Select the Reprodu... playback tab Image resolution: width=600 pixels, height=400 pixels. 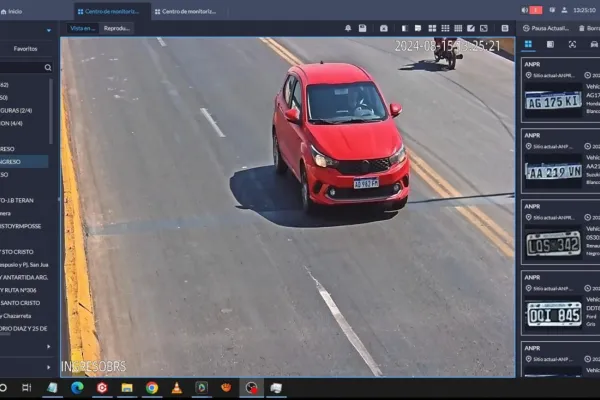coord(117,28)
